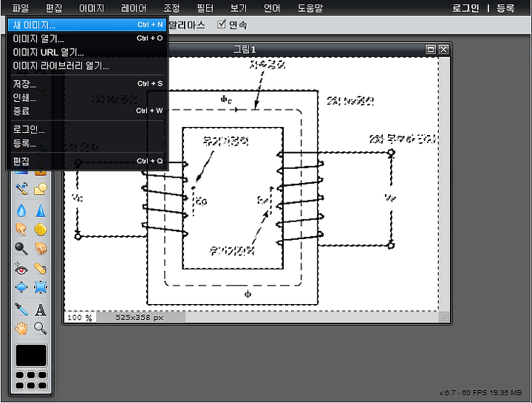Choose 이미지 URL 열기... menu entry
Viewport: 532px width, 403px height.
pyautogui.click(x=87, y=52)
